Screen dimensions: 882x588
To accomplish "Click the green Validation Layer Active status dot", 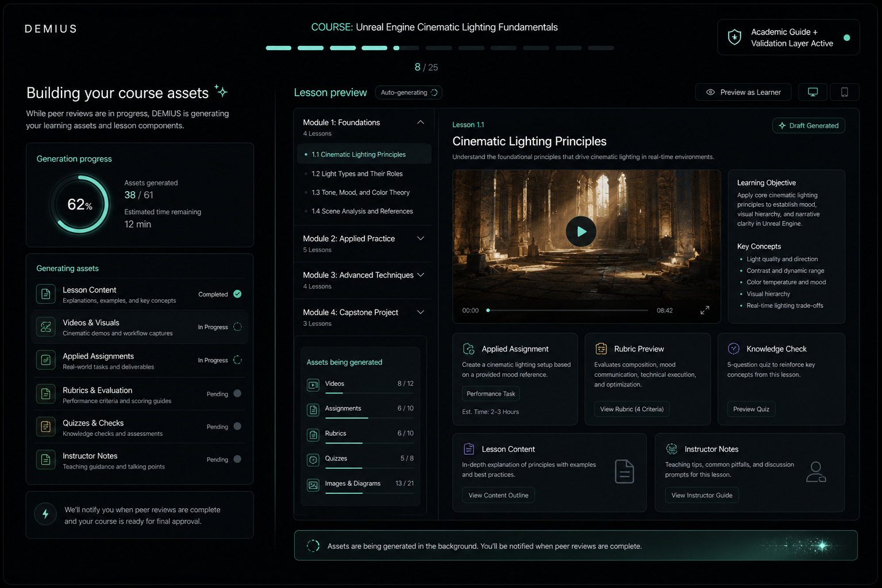I will [846, 38].
